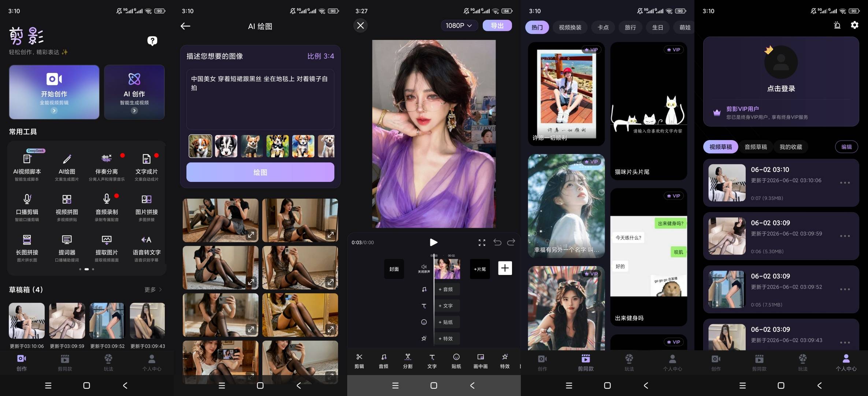
Task: Select the 卡点 category tab
Action: [603, 27]
